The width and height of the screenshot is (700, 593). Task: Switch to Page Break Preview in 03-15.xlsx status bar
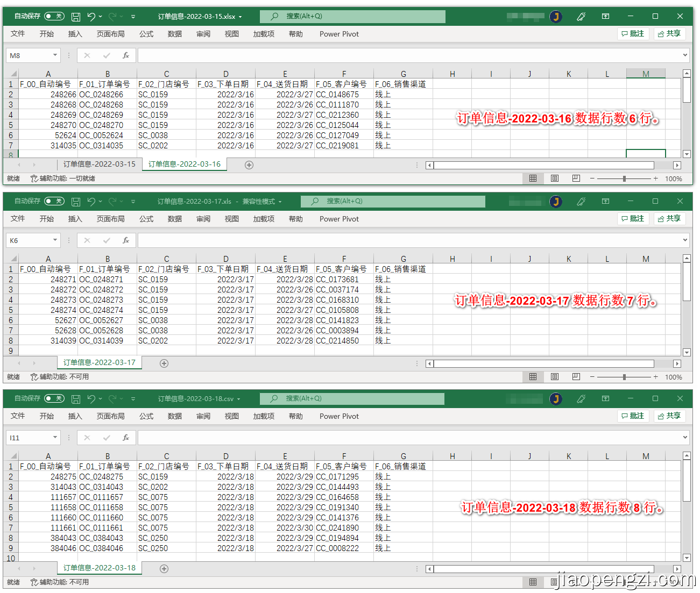(x=576, y=178)
